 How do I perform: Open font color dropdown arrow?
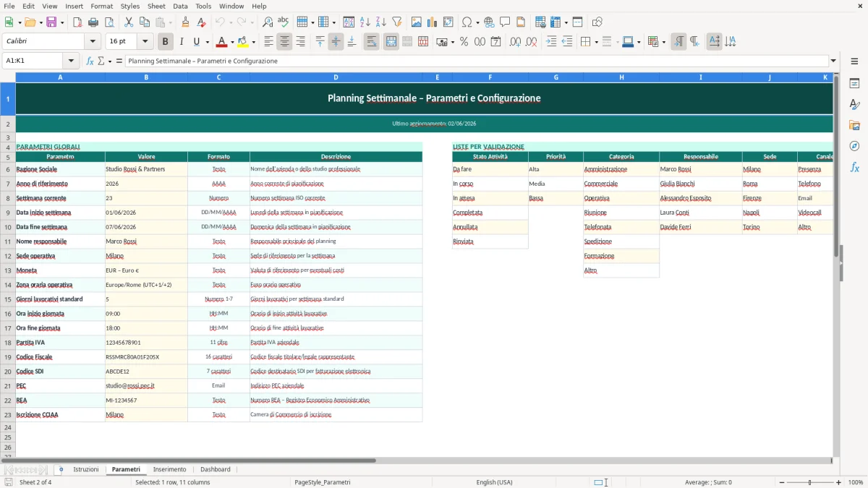point(232,42)
